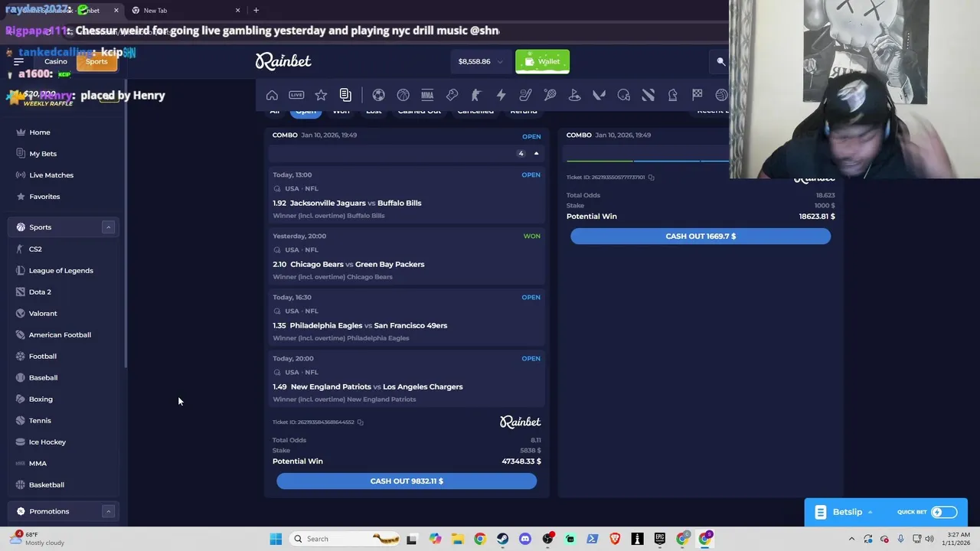Select Dota 2 in sidebar
The image size is (980, 551).
40,292
